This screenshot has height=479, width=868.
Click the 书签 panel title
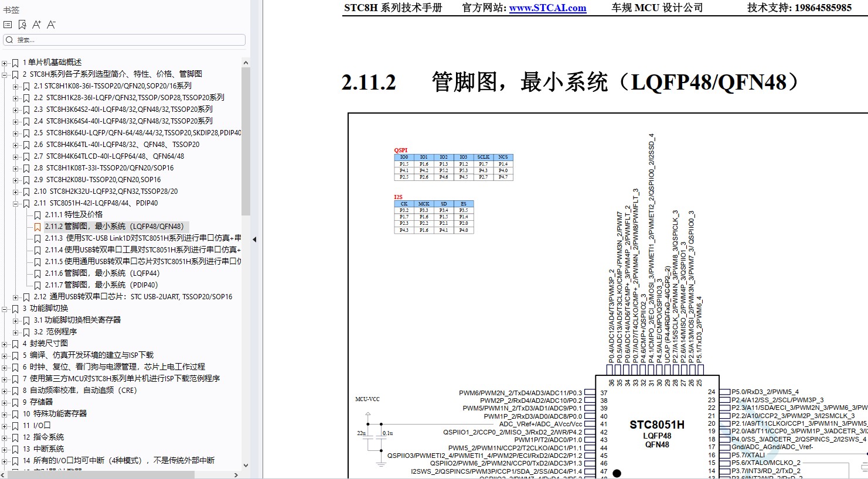(x=11, y=10)
